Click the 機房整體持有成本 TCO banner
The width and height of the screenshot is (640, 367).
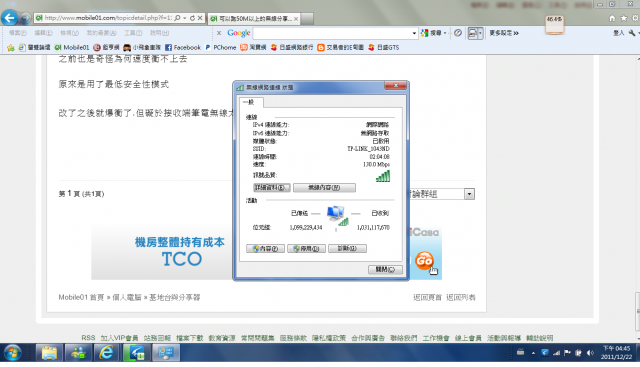coord(162,253)
